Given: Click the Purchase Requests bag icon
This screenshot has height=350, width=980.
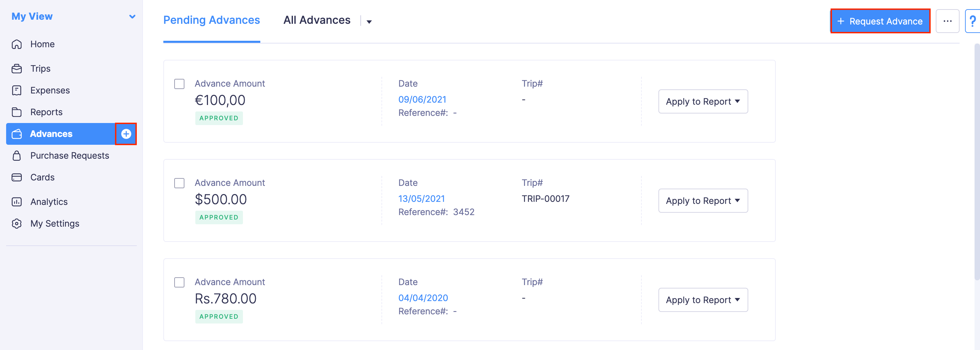Looking at the screenshot, I should tap(17, 156).
